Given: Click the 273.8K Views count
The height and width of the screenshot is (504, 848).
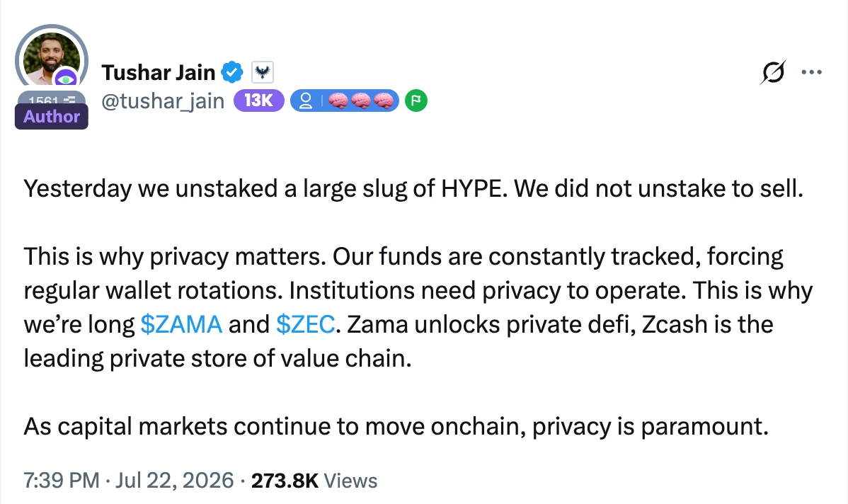Looking at the screenshot, I should click(x=314, y=480).
